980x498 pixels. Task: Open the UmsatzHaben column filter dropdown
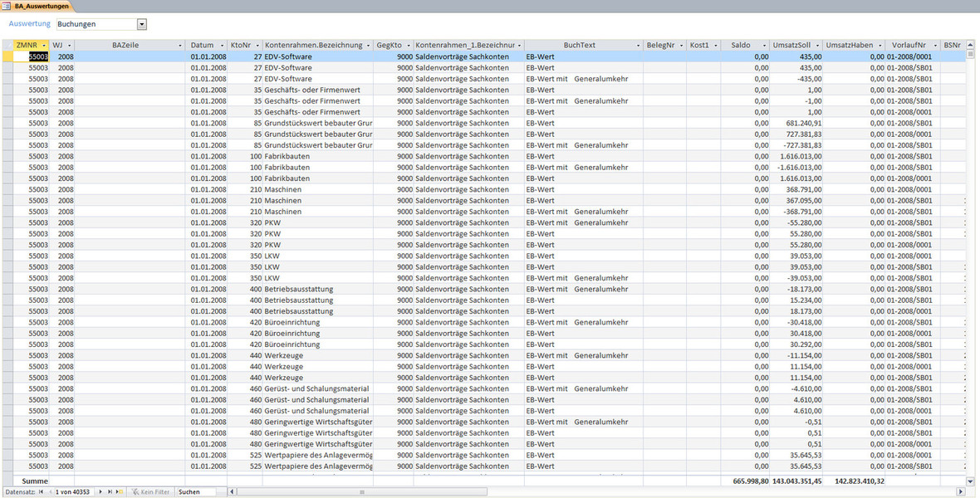[x=880, y=46]
